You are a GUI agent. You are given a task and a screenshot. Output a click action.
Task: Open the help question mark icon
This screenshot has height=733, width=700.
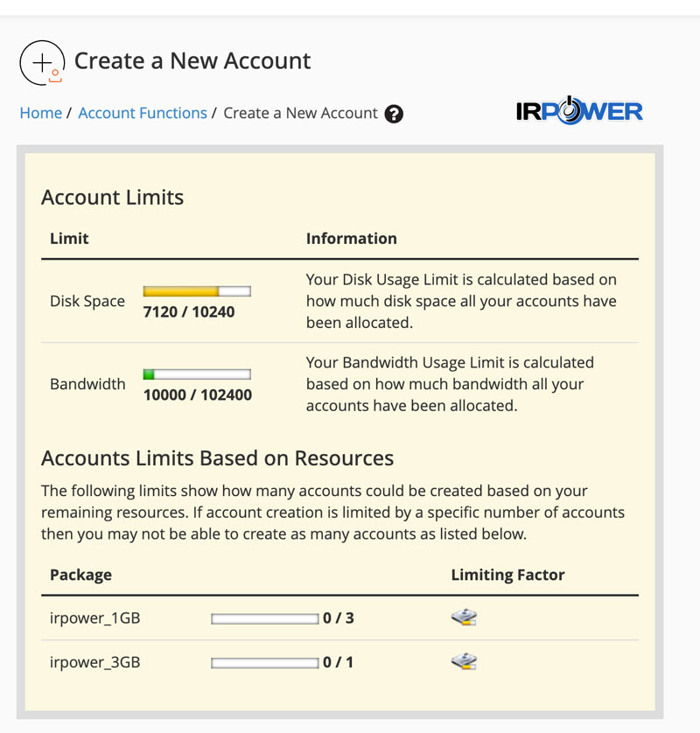coord(394,114)
